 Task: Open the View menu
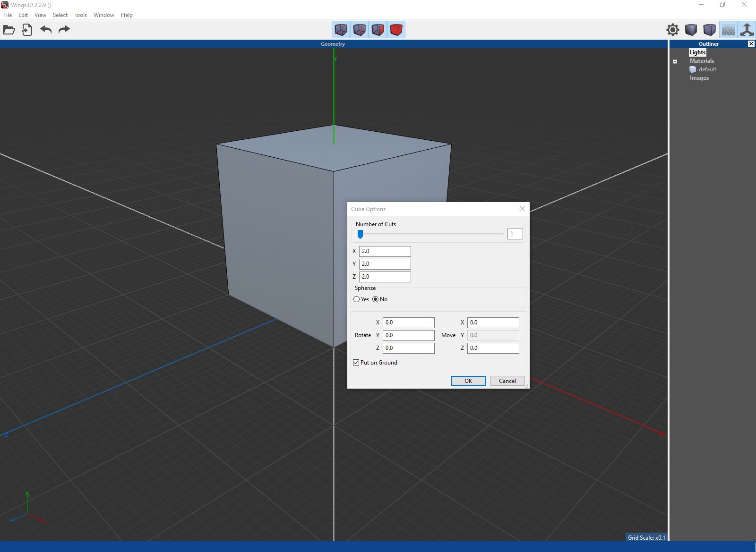40,15
